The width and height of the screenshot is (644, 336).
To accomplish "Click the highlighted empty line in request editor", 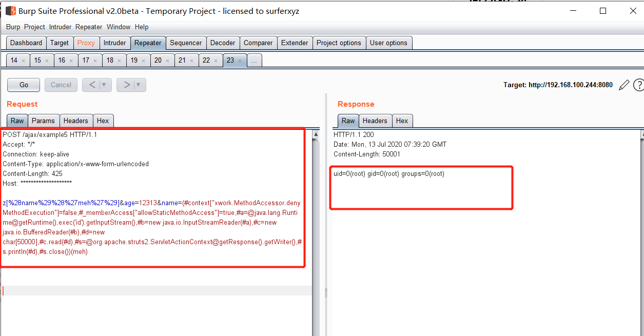I will pos(157,291).
